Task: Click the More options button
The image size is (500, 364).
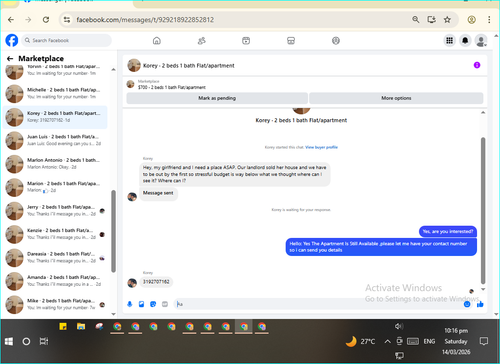Action: (x=396, y=98)
